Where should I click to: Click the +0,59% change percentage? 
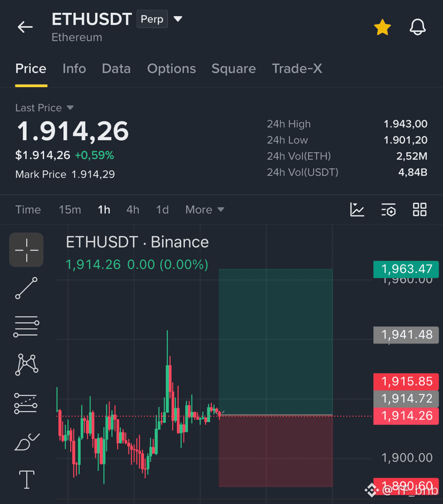click(x=94, y=155)
